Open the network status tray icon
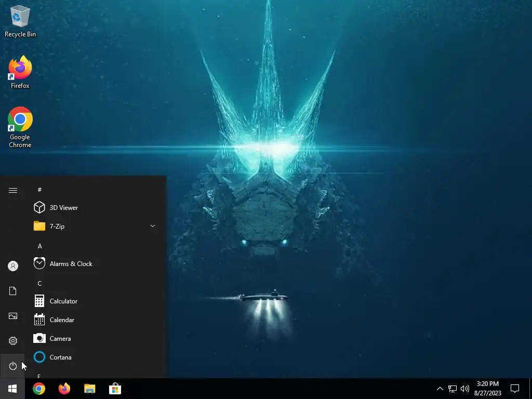This screenshot has width=532, height=399. (453, 389)
